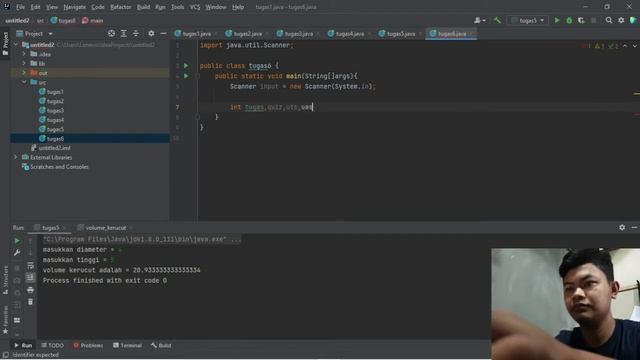Print console output icon
The width and height of the screenshot is (640, 360).
click(30, 290)
